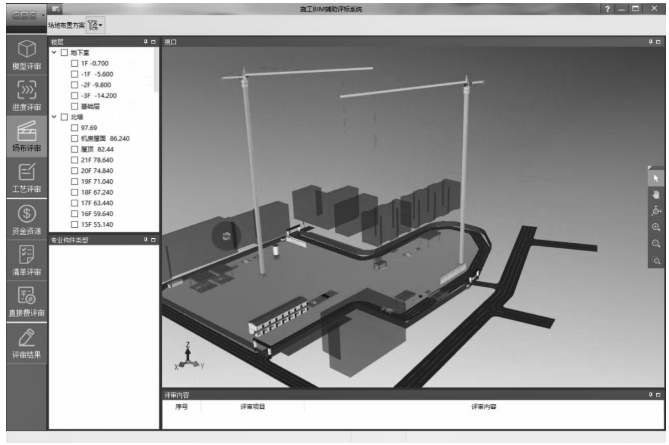Pin the 专业构件类型 component type panel
Viewport: 669px width, 445px height.
pyautogui.click(x=146, y=240)
